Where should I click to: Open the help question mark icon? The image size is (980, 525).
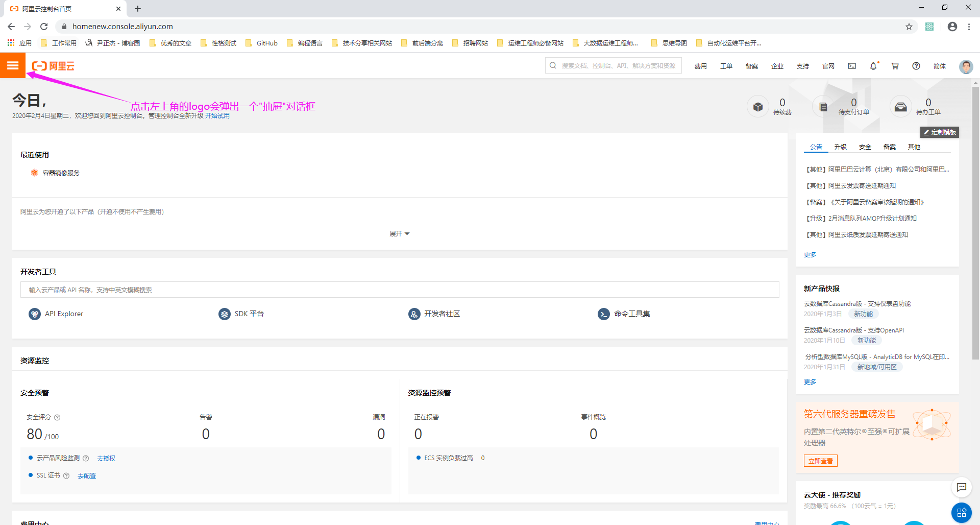click(916, 66)
